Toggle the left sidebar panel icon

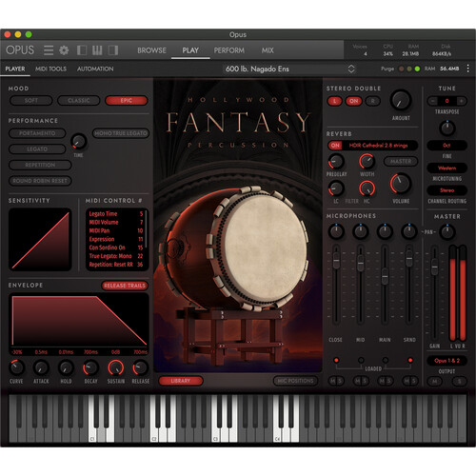(82, 50)
